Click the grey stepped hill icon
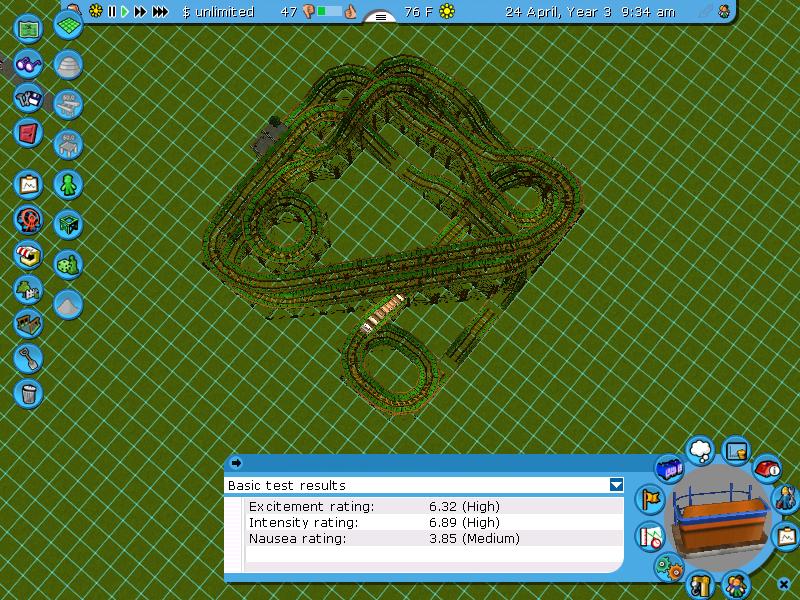Screen dimensions: 800x600 tap(68, 65)
